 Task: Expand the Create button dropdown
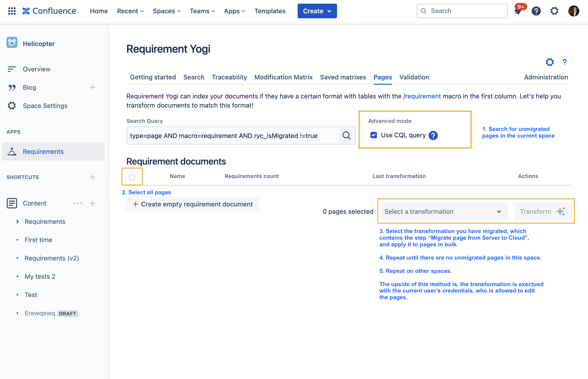pos(329,11)
